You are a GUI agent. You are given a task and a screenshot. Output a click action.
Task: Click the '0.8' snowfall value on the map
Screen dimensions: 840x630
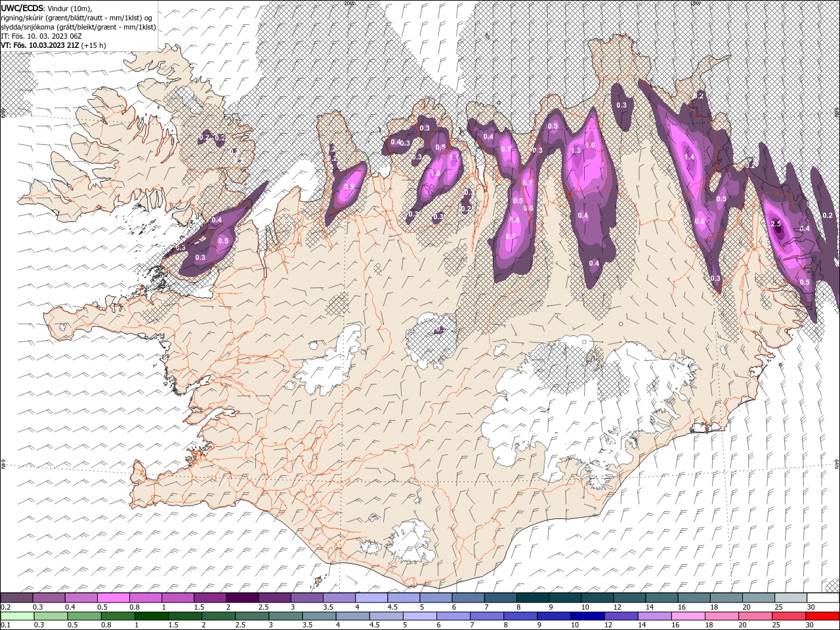point(514,220)
